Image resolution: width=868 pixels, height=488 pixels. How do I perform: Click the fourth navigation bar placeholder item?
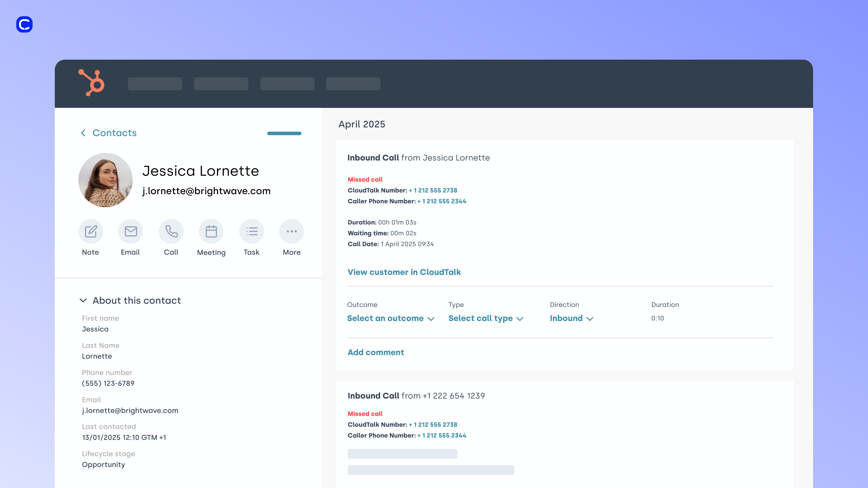click(353, 84)
